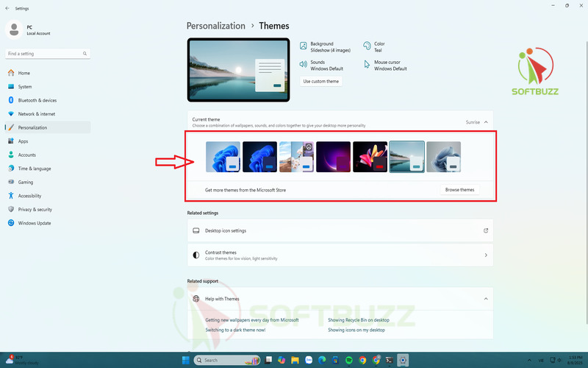
Task: Select the Windows light bloom theme
Action: pos(223,157)
